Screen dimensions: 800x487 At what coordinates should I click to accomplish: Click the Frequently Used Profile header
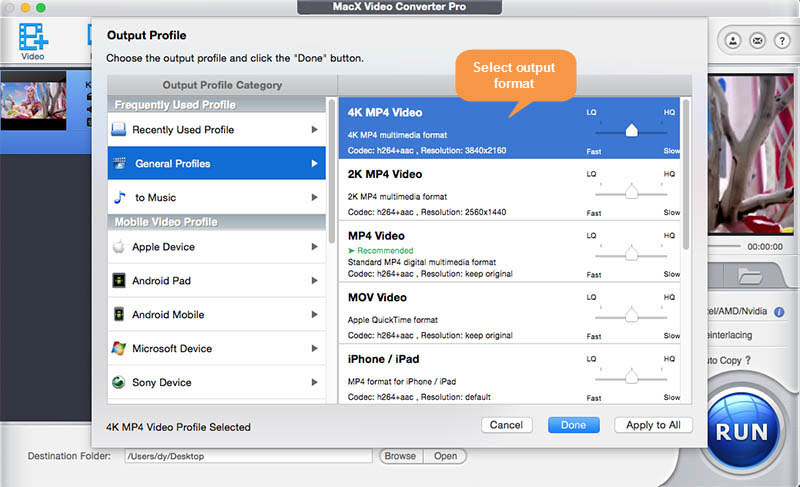pos(217,105)
